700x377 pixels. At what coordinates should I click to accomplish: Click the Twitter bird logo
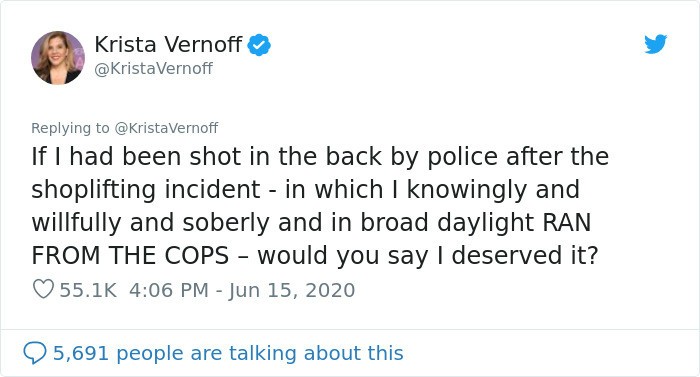pyautogui.click(x=655, y=44)
